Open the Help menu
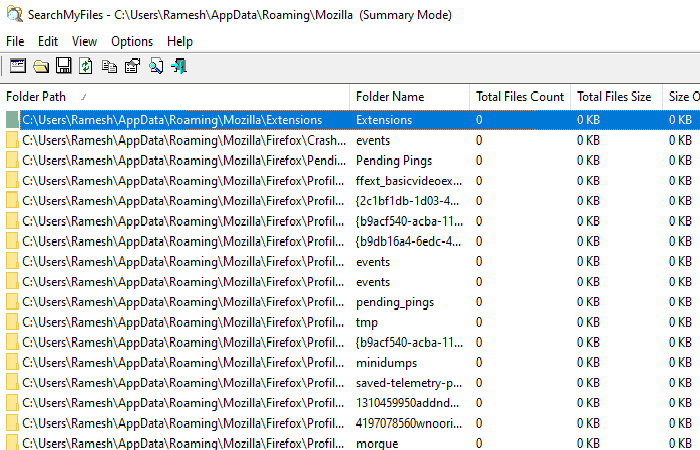Screen dimensions: 700x450 pyautogui.click(x=180, y=42)
